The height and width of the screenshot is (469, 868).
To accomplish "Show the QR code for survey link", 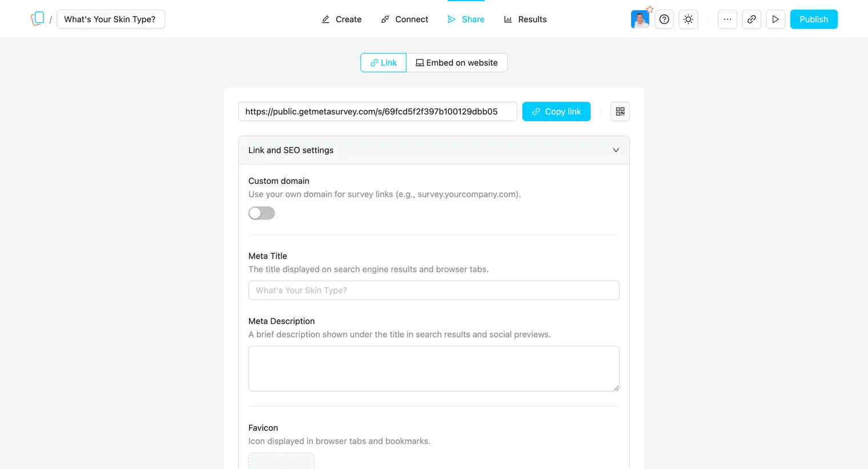I will tap(620, 111).
